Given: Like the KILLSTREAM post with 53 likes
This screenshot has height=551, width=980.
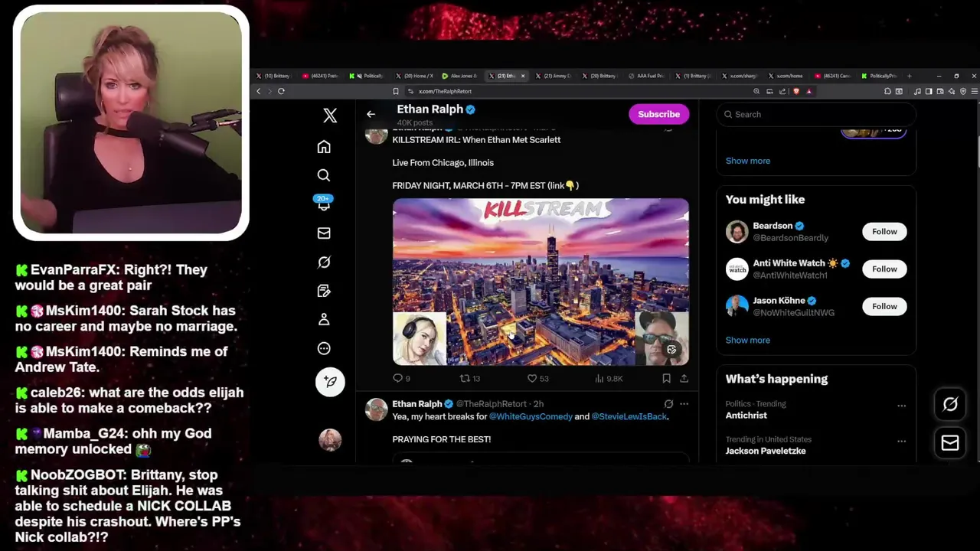Looking at the screenshot, I should [537, 378].
